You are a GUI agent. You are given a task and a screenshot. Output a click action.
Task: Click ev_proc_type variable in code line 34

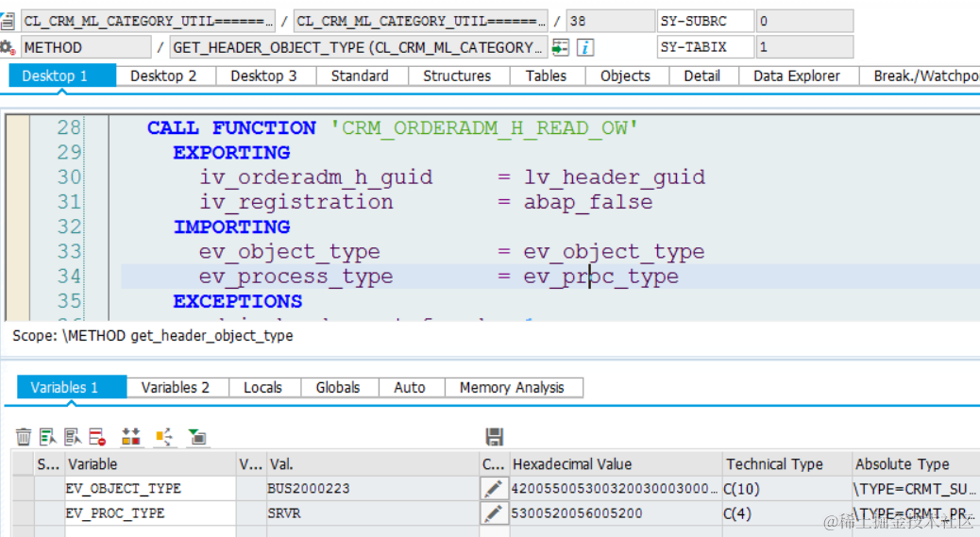601,277
